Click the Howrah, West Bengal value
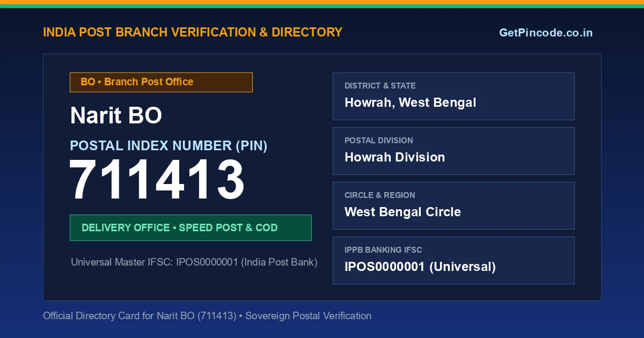This screenshot has width=644, height=338. coord(410,102)
